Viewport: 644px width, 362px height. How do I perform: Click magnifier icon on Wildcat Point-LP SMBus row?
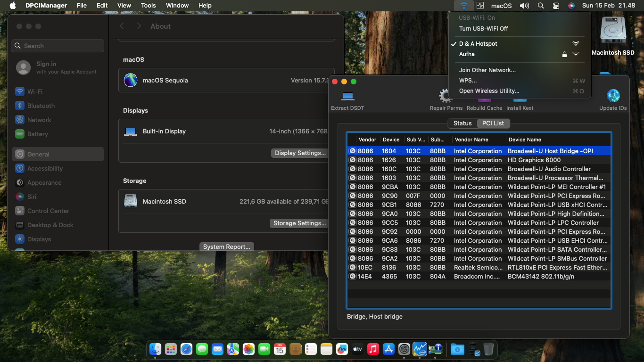tap(352, 258)
